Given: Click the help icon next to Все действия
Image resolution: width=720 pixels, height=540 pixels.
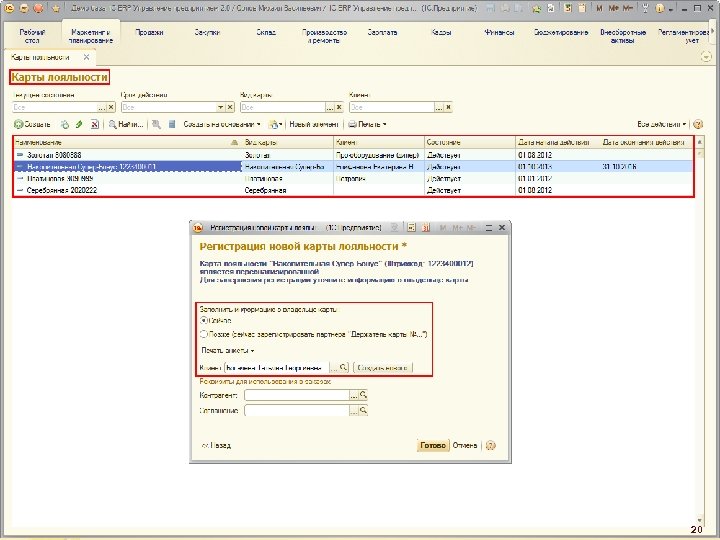Looking at the screenshot, I should point(698,124).
